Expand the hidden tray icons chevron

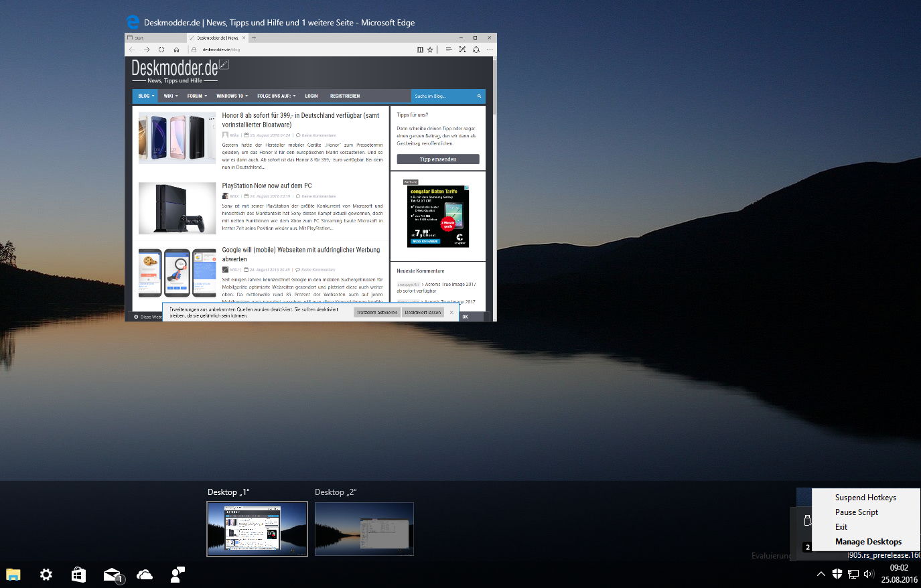(821, 574)
